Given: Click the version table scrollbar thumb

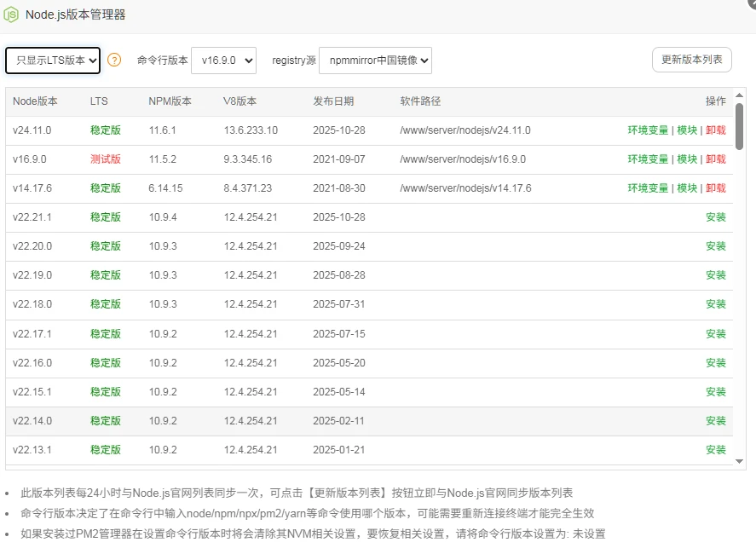Looking at the screenshot, I should tap(739, 126).
